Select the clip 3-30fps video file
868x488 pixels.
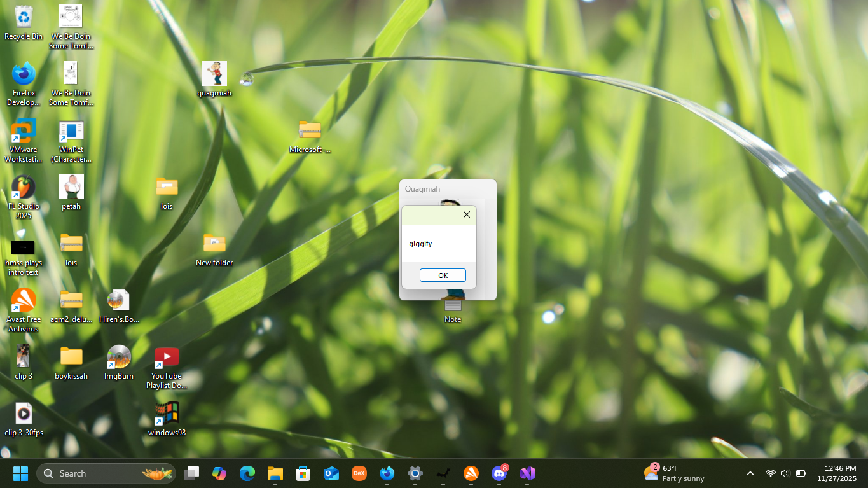click(24, 419)
